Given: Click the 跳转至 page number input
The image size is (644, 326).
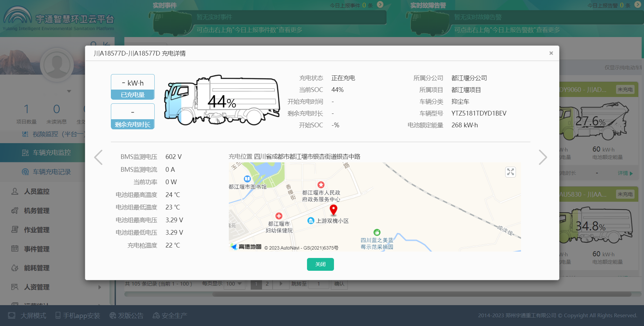Looking at the screenshot, I should [318, 284].
